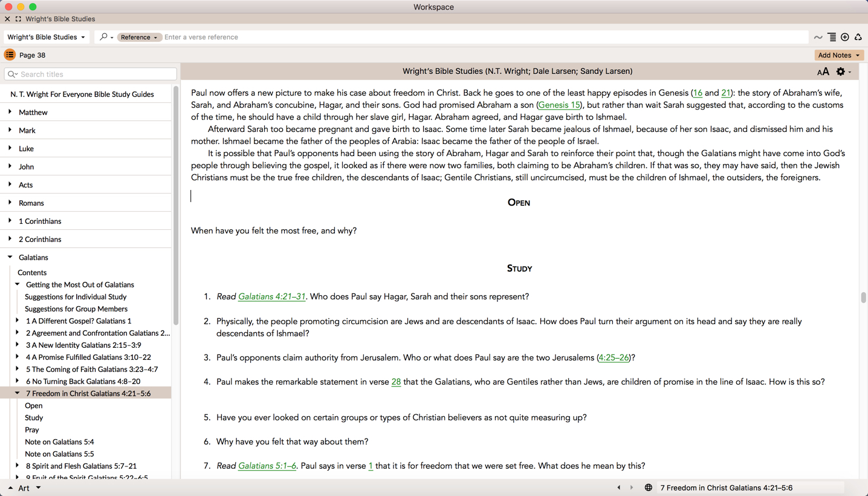The height and width of the screenshot is (496, 868).
Task: Open the magnifier search options dropdown
Action: 106,37
